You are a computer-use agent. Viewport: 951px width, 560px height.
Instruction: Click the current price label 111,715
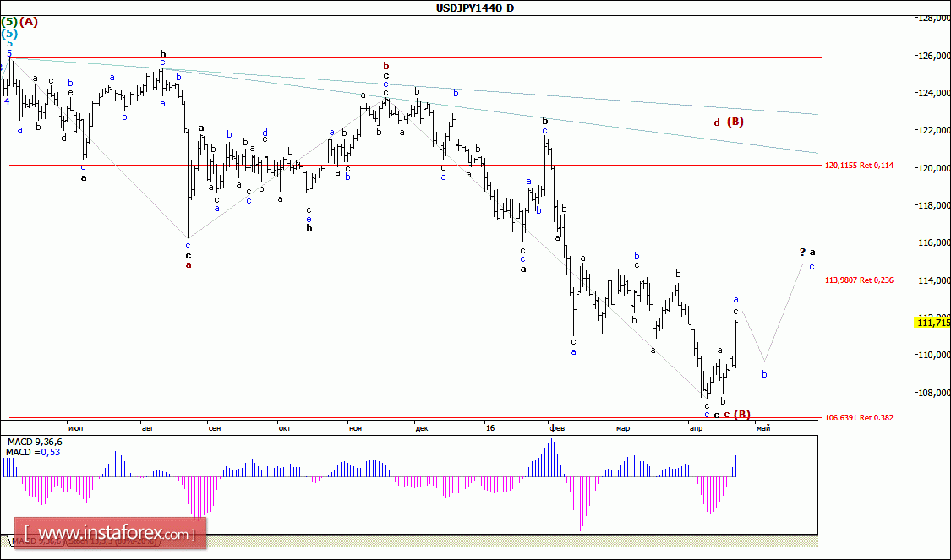click(x=933, y=323)
